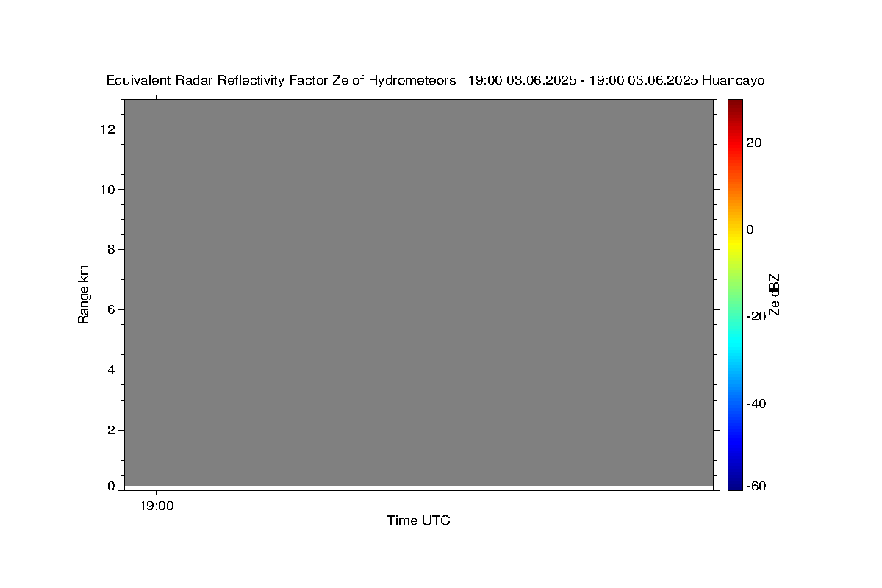Click the '8' range axis label

click(112, 250)
